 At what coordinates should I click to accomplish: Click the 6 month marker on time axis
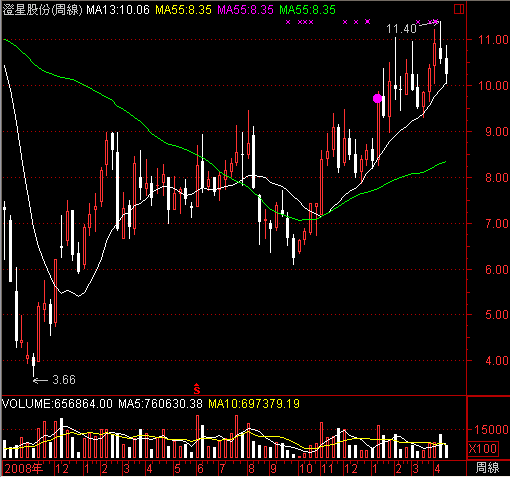(200, 469)
